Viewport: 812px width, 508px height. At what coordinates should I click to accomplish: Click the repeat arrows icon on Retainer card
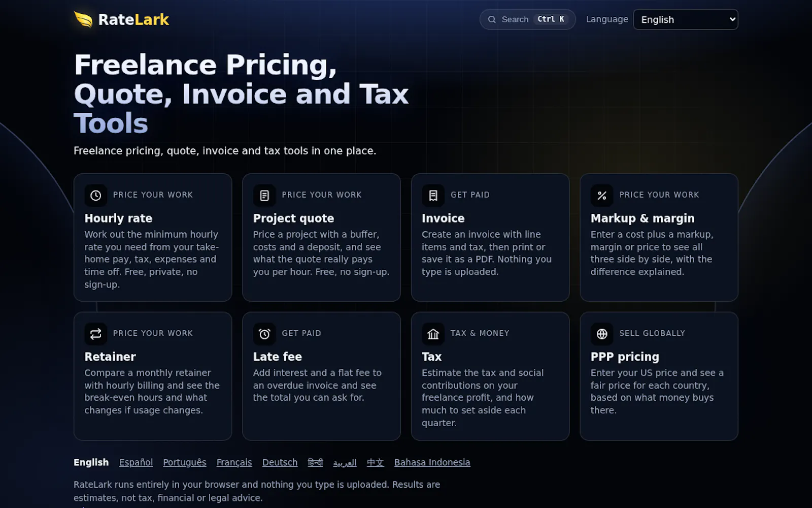point(95,334)
